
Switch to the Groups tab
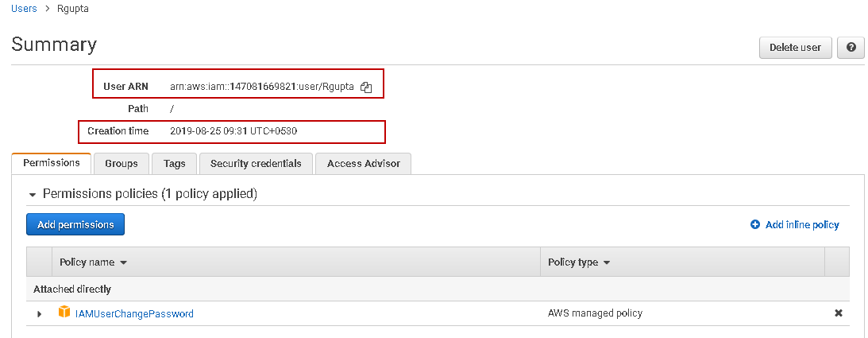(x=122, y=164)
